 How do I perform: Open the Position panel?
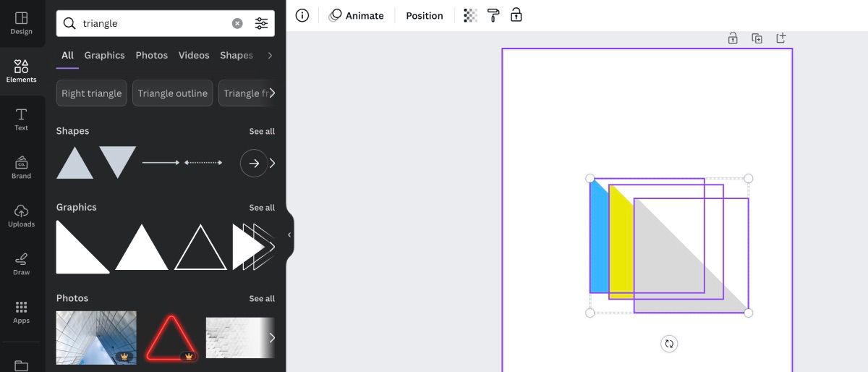[x=425, y=15]
